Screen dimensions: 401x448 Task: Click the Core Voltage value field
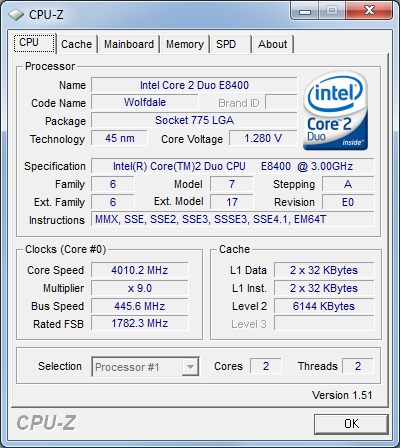pos(263,138)
